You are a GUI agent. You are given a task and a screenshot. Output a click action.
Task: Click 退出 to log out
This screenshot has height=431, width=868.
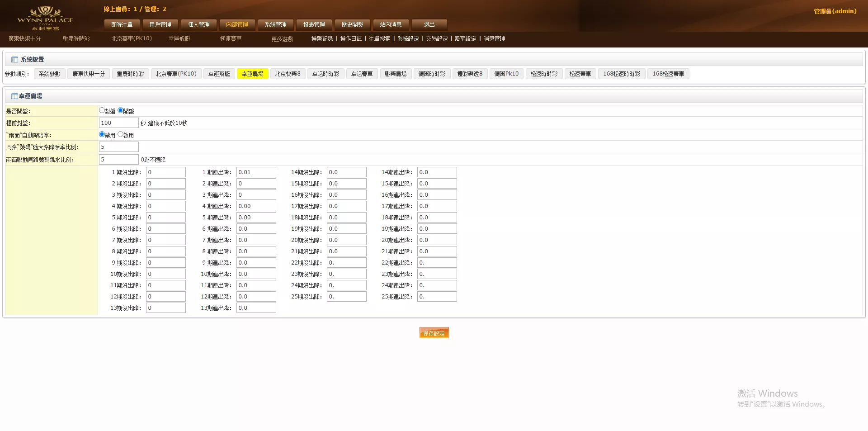point(429,25)
